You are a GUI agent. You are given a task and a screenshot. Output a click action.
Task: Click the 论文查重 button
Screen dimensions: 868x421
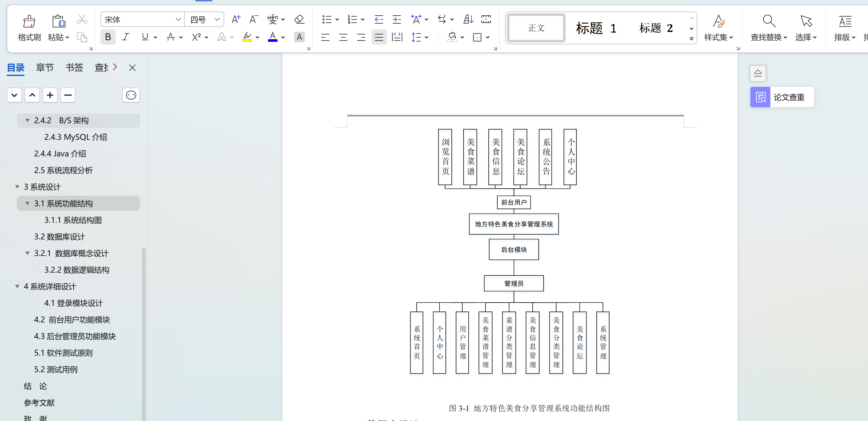(782, 97)
